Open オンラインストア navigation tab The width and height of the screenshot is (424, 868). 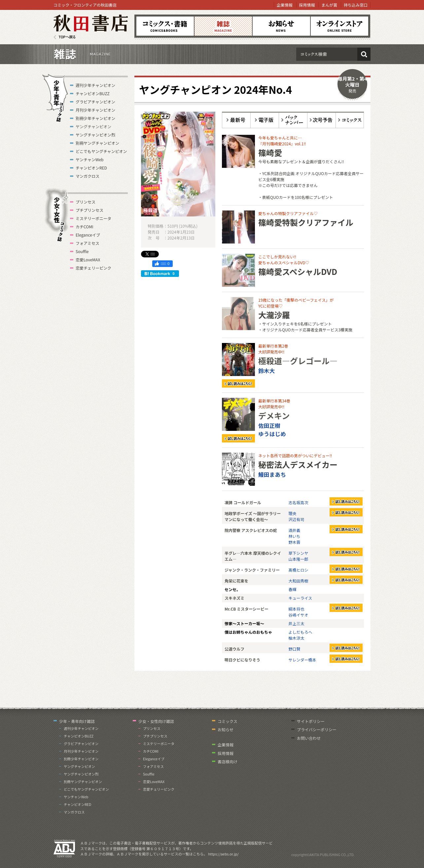pyautogui.click(x=339, y=26)
